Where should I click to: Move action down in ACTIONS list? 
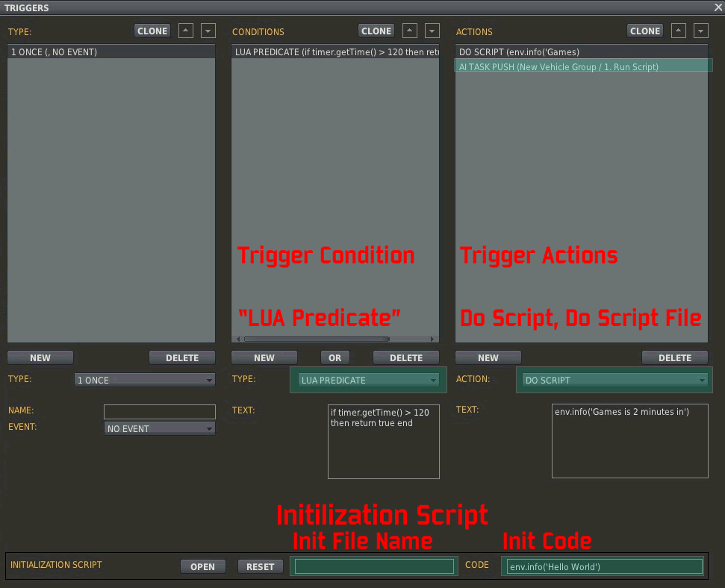tap(701, 31)
